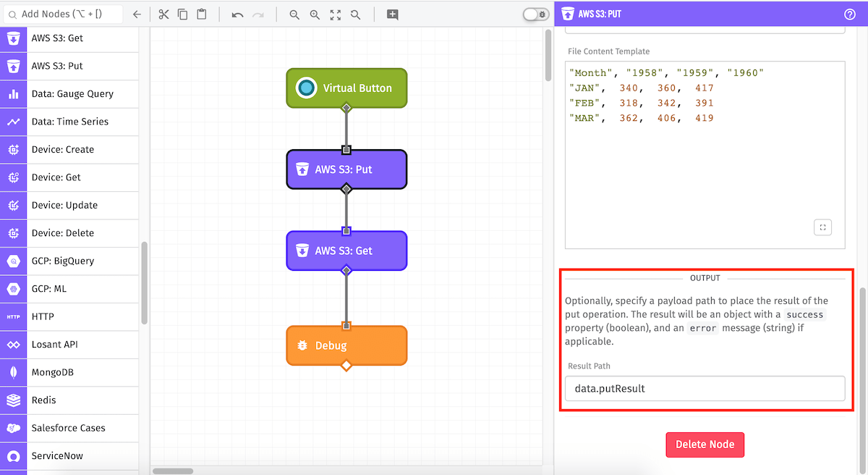Select the AWS S3: Get canvas node
Image resolution: width=868 pixels, height=475 pixels.
[346, 251]
